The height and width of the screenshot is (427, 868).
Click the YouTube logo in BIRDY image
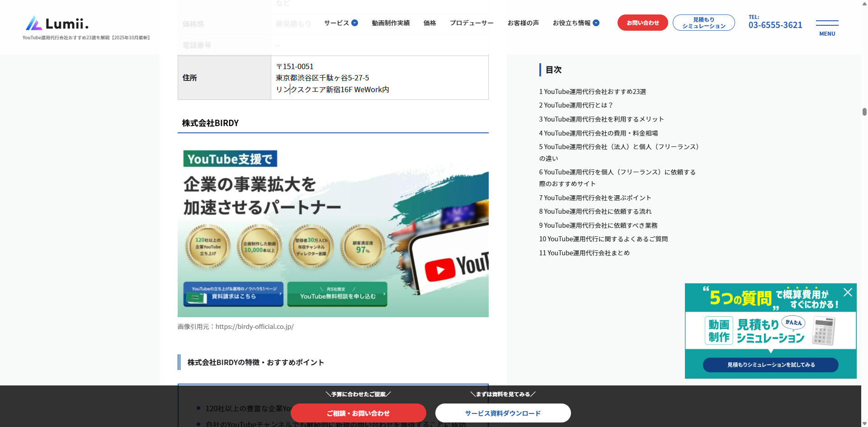click(x=457, y=267)
